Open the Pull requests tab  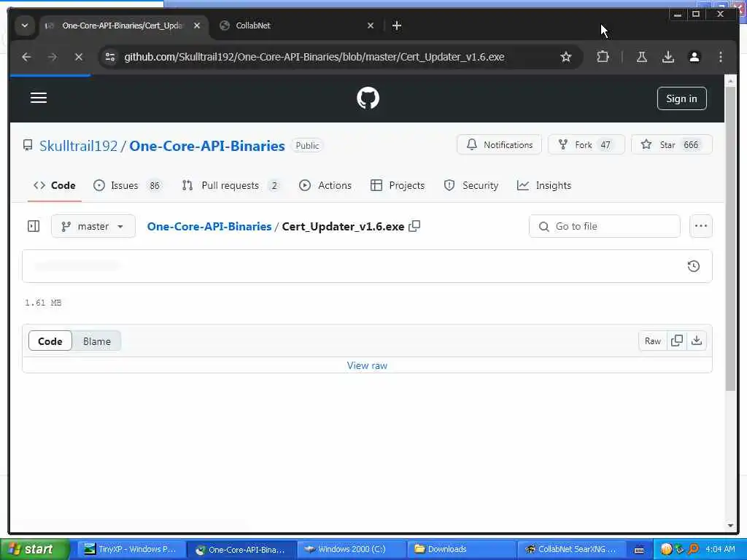tap(231, 185)
